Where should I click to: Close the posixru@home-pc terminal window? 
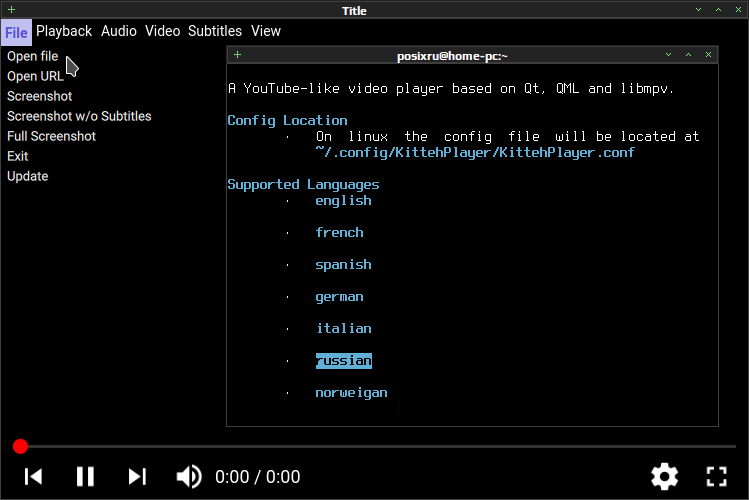[x=708, y=54]
